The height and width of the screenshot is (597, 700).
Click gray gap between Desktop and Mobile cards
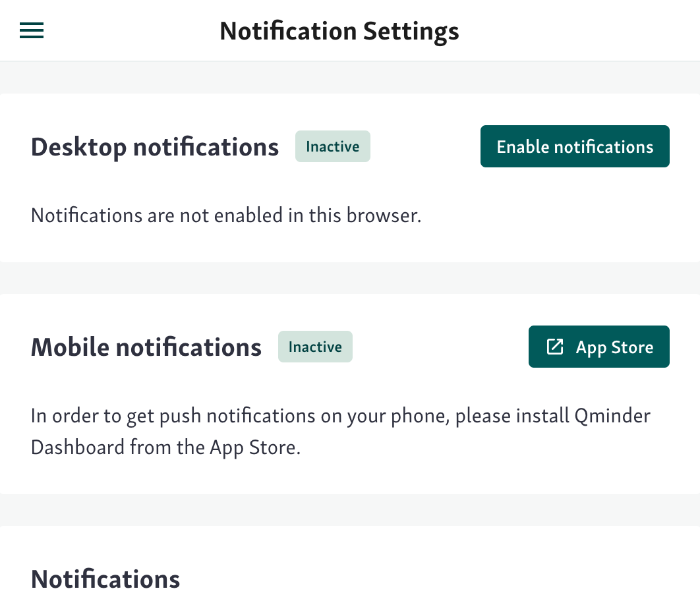(x=349, y=278)
